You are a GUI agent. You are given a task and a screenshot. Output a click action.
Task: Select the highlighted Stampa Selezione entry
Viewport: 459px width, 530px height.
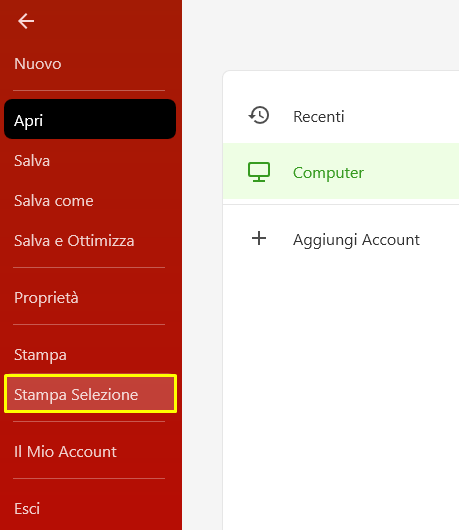pyautogui.click(x=90, y=394)
